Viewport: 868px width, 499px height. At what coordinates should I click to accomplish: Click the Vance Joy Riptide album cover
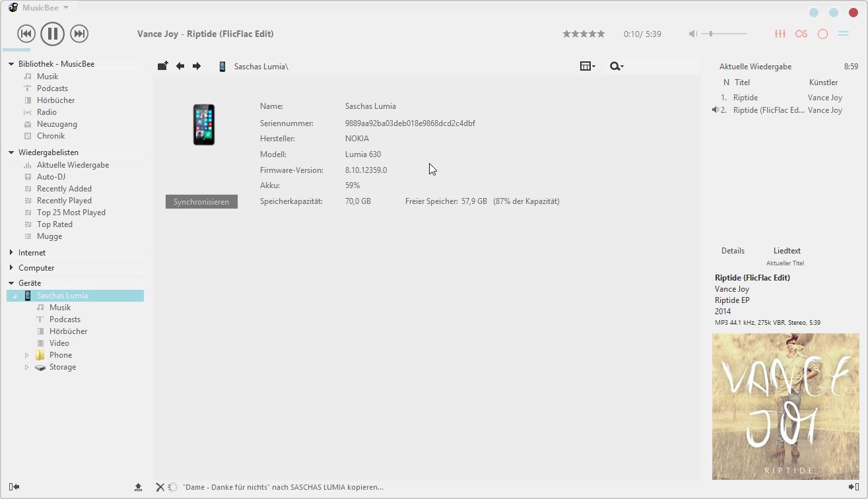coord(785,406)
